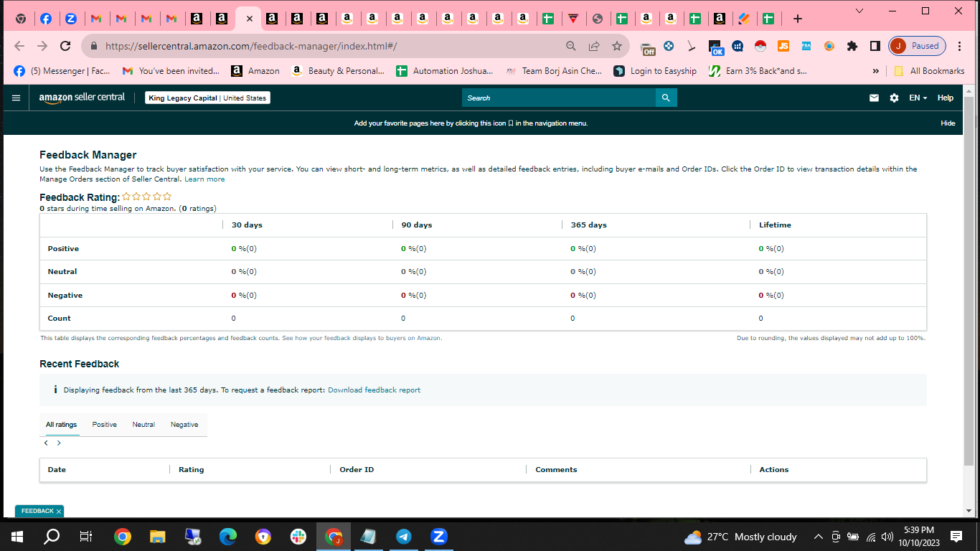Screen dimensions: 980x551
Task: Open the All Bookmarks folder
Action: pos(929,71)
